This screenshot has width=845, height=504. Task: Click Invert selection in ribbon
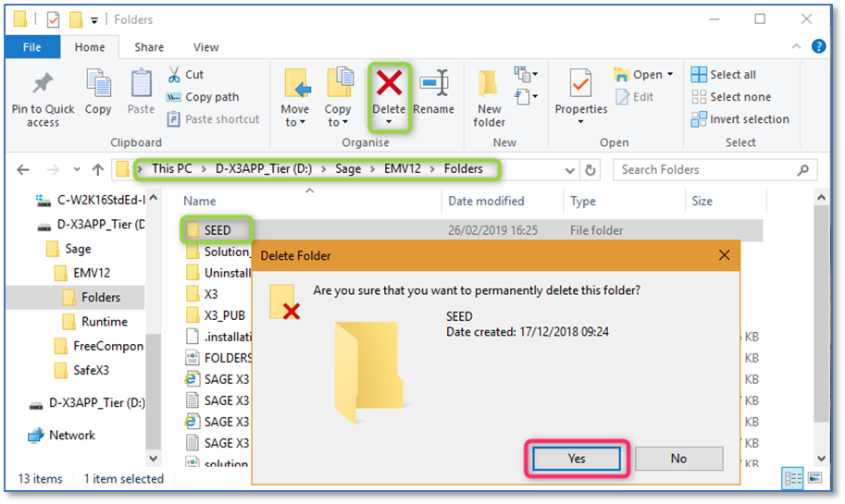tap(739, 119)
